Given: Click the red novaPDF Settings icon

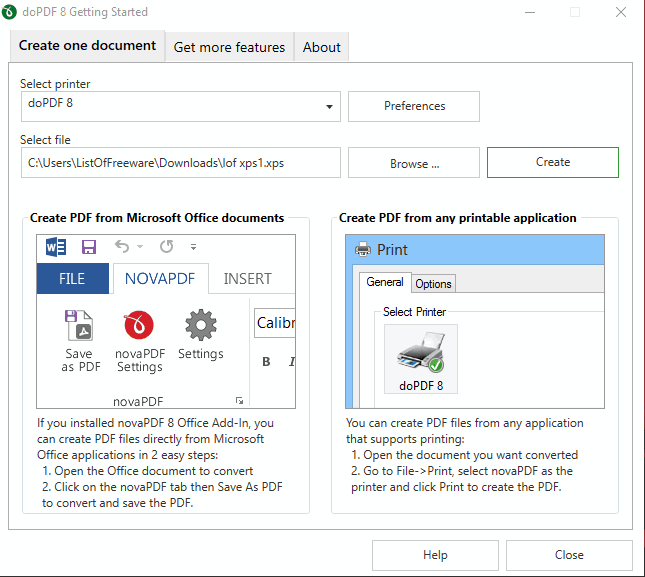Looking at the screenshot, I should click(x=139, y=325).
